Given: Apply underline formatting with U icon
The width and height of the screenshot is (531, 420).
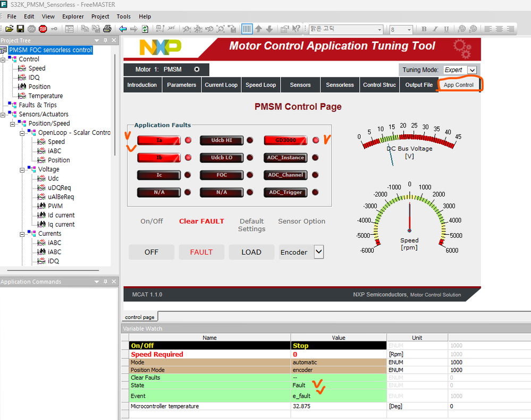Looking at the screenshot, I should [x=446, y=29].
